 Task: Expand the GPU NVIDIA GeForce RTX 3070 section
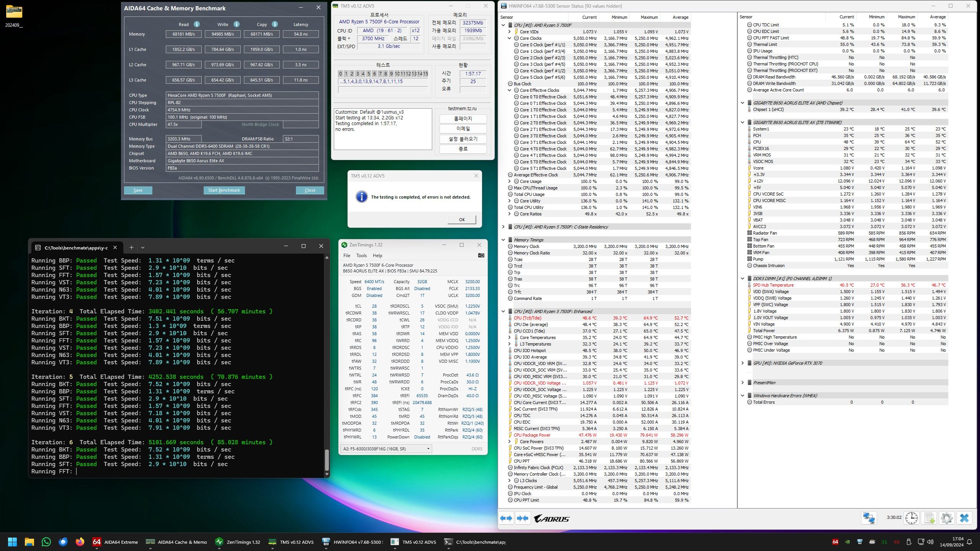pos(742,363)
